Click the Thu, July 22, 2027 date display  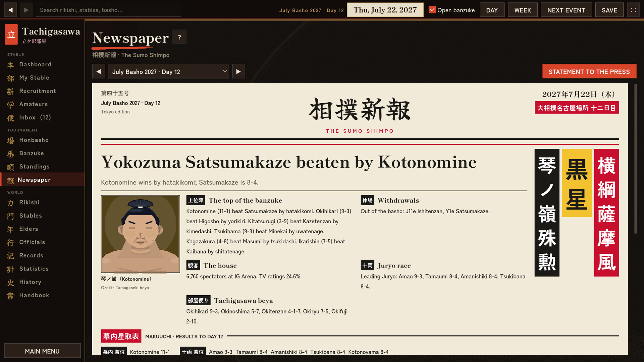coord(385,10)
